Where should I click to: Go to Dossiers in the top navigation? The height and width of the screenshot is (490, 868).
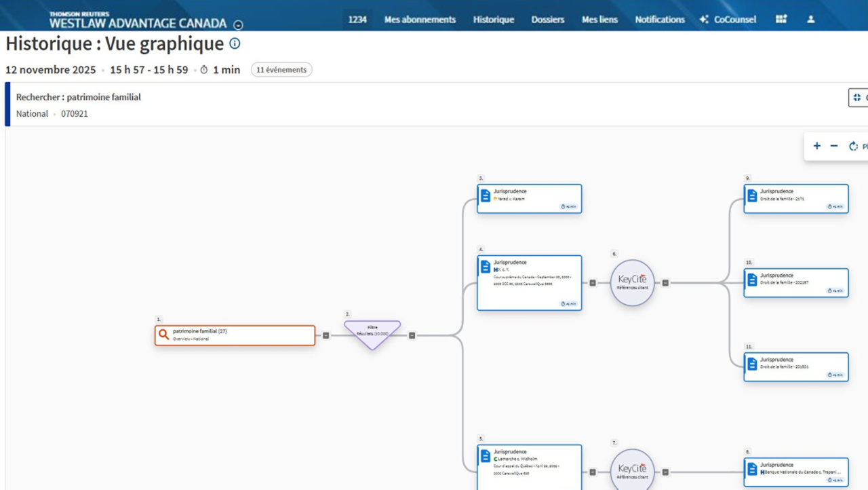[x=547, y=20]
